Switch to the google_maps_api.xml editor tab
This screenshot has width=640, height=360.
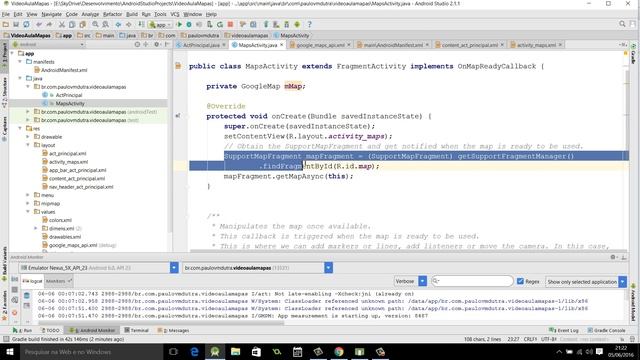tap(320, 45)
